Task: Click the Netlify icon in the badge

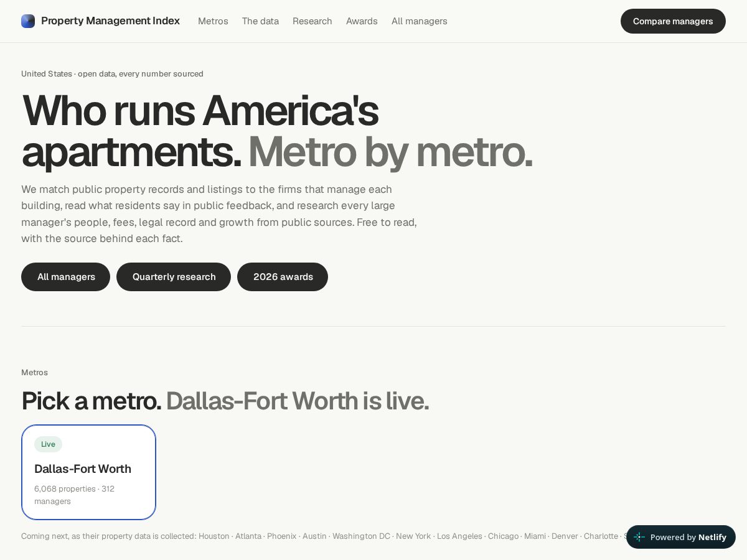Action: [x=639, y=537]
